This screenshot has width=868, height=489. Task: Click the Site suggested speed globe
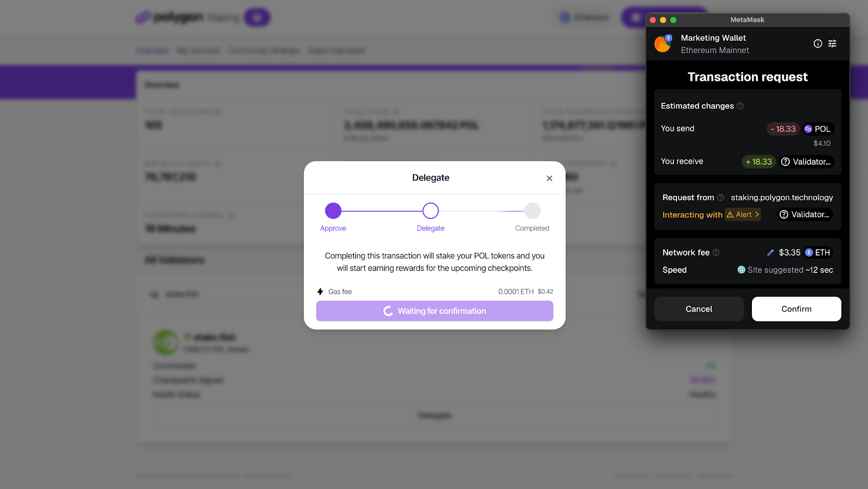coord(741,270)
